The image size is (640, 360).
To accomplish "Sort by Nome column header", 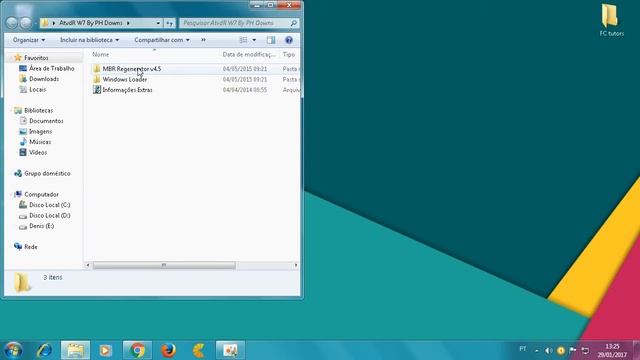I will tap(100, 54).
